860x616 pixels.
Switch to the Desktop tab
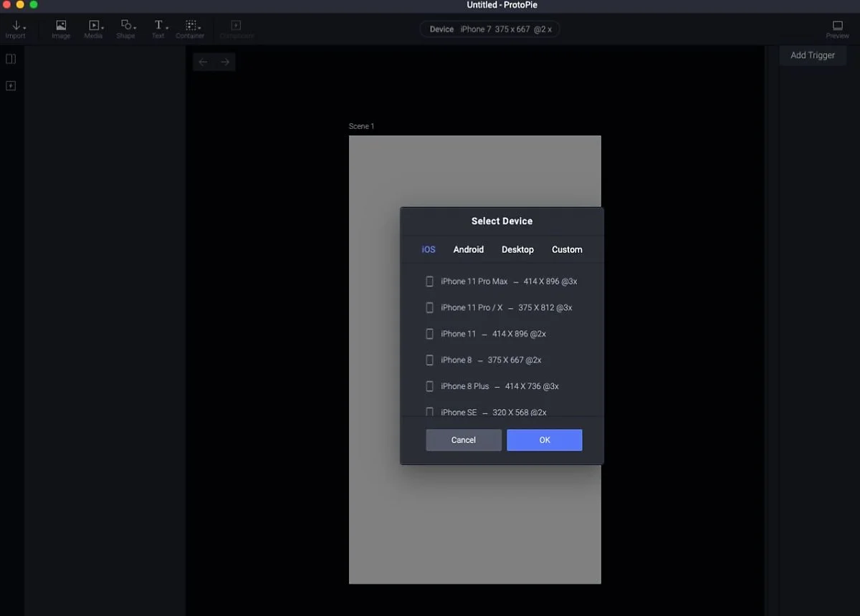click(517, 249)
